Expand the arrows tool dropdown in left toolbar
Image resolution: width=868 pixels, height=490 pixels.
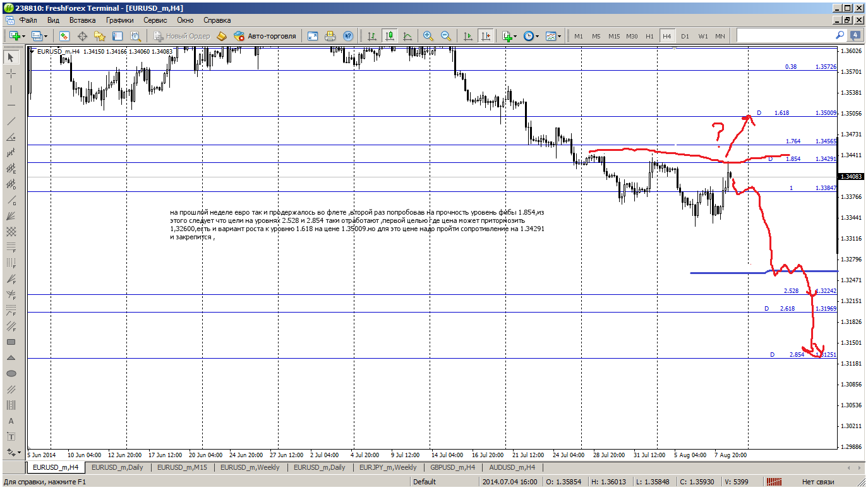coord(18,453)
